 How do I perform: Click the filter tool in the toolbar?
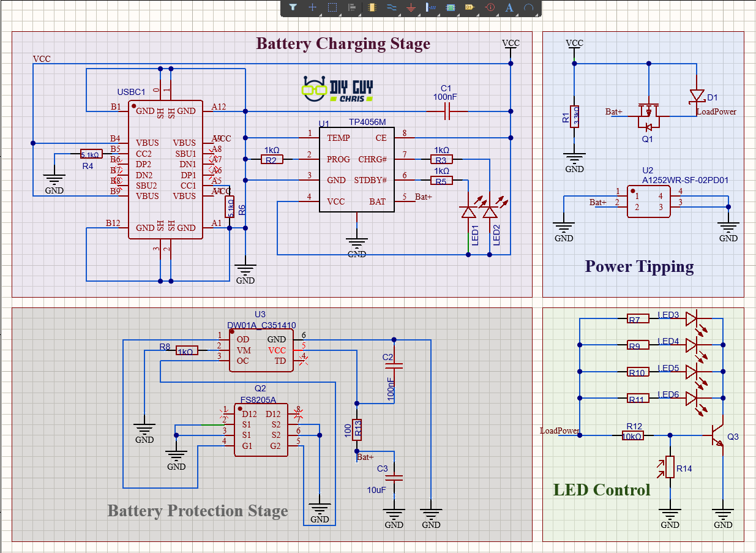pos(293,8)
